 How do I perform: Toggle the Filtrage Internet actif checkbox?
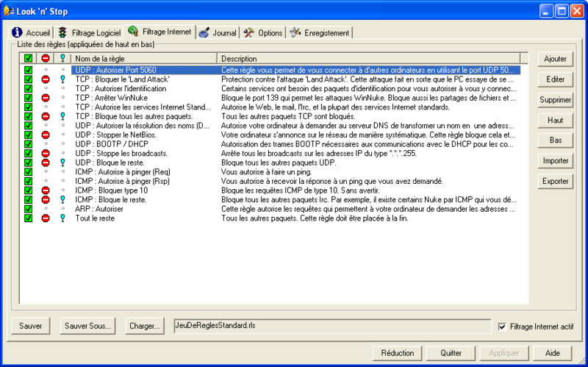(502, 327)
